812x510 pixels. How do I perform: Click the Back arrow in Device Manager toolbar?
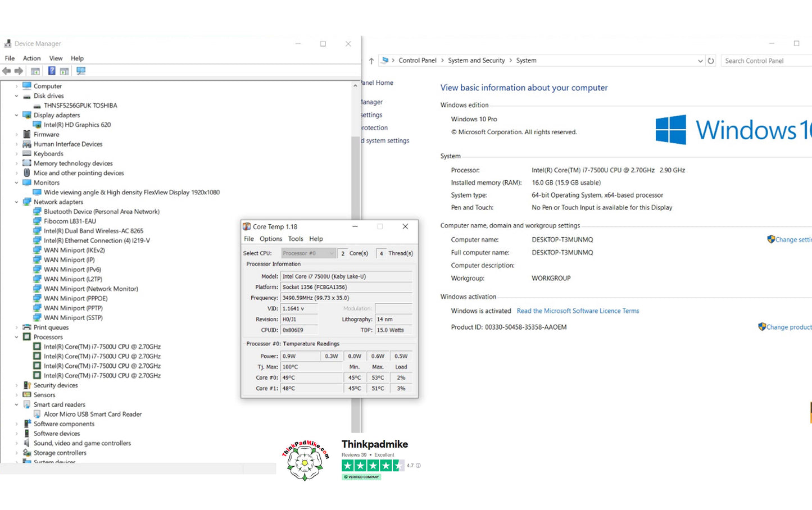[x=7, y=71]
